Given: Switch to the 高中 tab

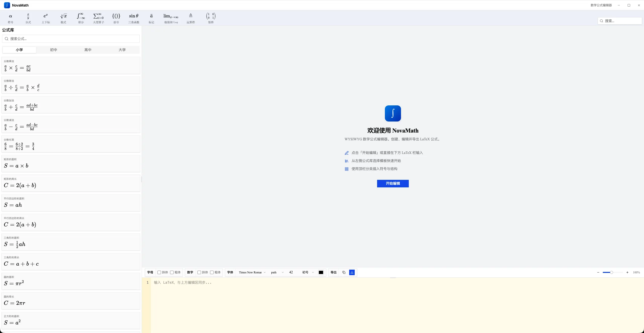Looking at the screenshot, I should pyautogui.click(x=88, y=50).
